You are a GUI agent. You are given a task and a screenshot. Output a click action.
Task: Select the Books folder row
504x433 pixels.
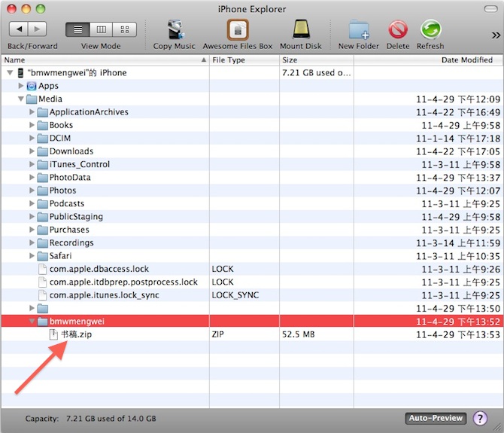point(252,125)
